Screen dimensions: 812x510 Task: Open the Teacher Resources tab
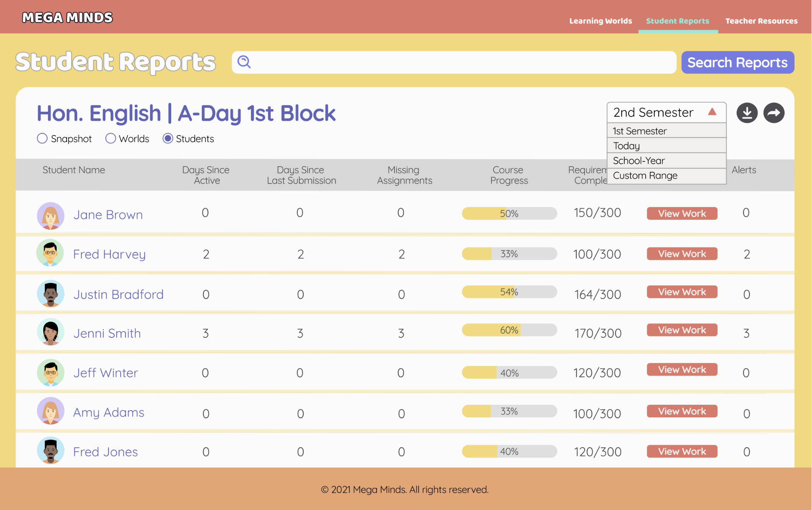(761, 21)
